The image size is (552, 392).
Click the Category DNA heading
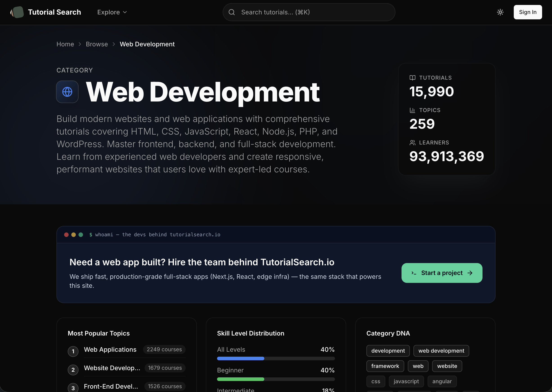[388, 333]
